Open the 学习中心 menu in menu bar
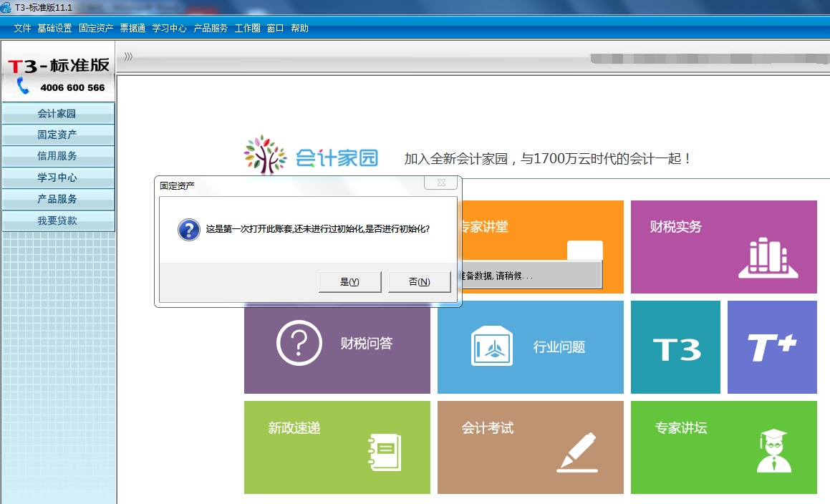This screenshot has height=504, width=830. pyautogui.click(x=170, y=28)
